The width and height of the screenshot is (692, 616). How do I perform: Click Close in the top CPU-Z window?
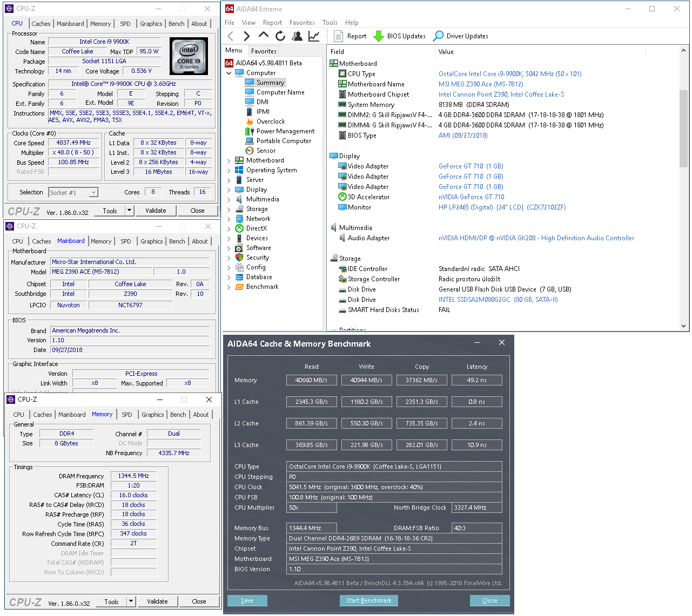click(197, 211)
